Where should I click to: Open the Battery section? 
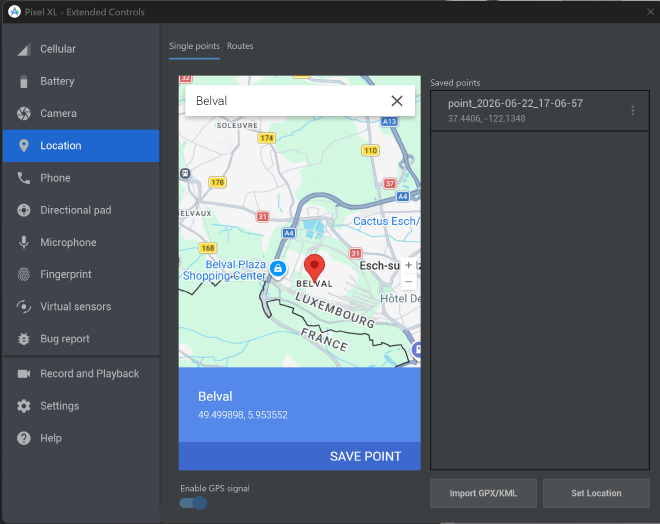[x=81, y=81]
